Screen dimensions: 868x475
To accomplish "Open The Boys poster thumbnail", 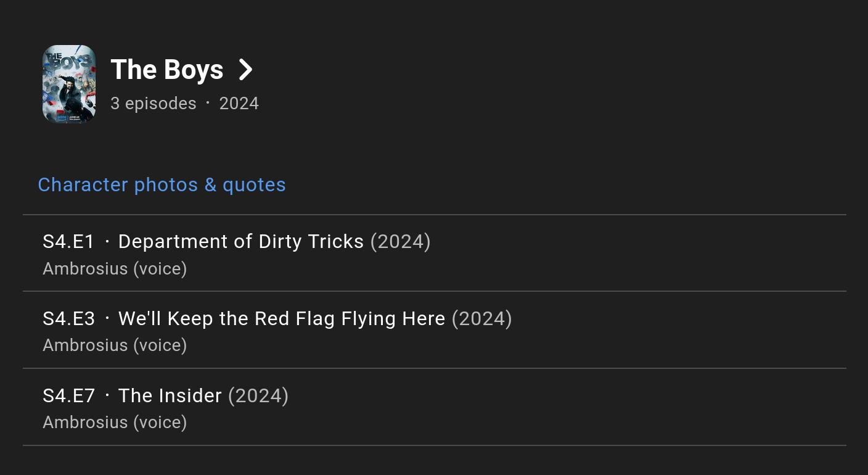I will [x=69, y=85].
